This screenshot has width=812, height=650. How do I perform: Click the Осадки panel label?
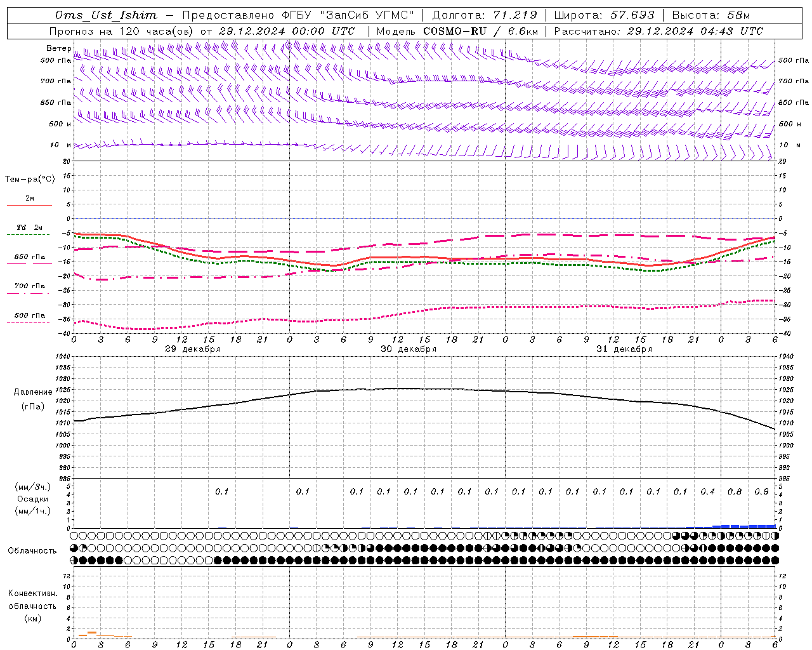pyautogui.click(x=33, y=499)
